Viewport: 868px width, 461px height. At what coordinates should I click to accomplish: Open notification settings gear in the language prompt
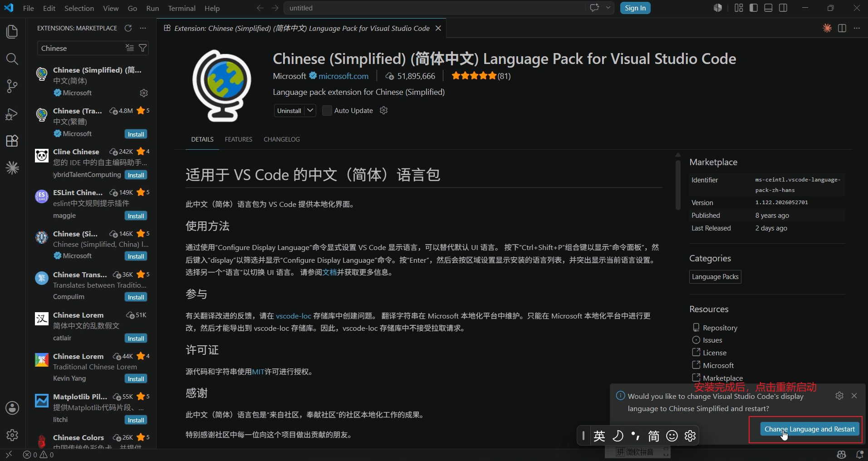[x=839, y=396]
